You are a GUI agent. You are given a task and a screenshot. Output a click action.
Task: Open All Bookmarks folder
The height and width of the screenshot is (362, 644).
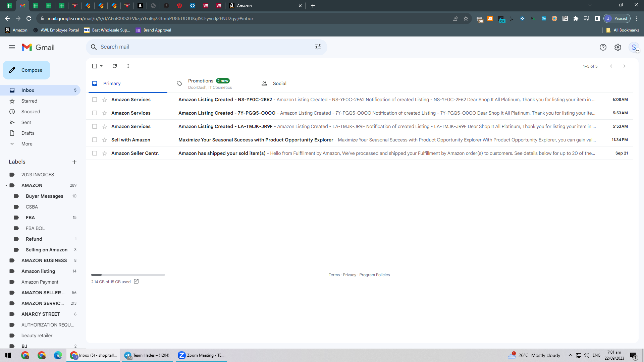tap(623, 30)
